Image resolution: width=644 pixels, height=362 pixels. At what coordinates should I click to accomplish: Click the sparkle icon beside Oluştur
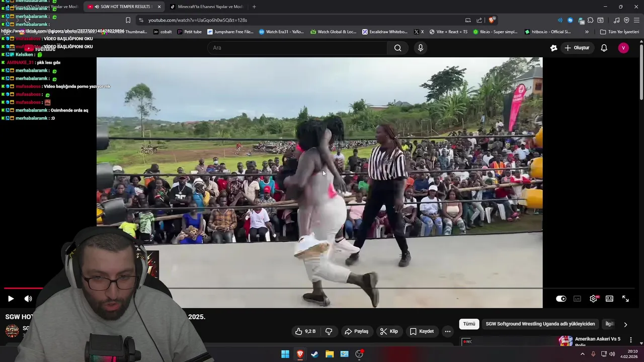pyautogui.click(x=553, y=48)
